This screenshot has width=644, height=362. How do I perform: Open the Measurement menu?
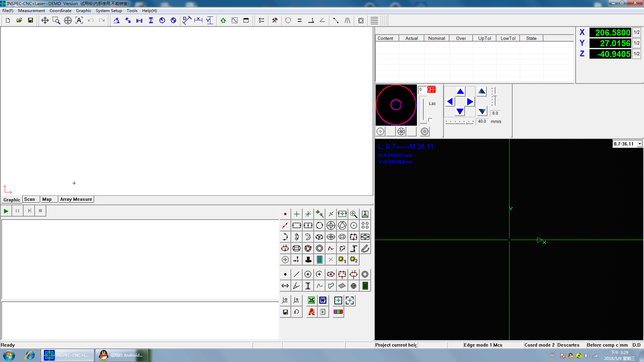[32, 11]
